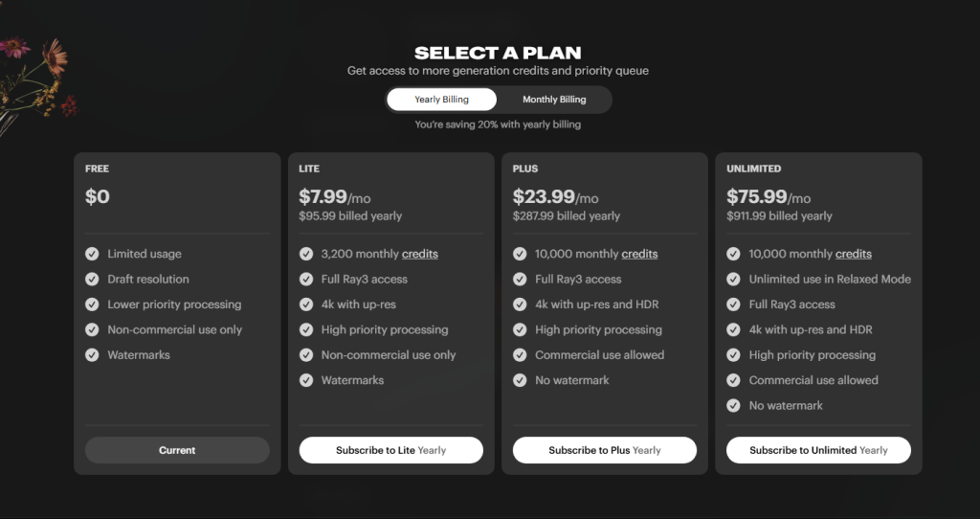Click the Unlimited plan's No watermark checkmark

click(x=733, y=406)
